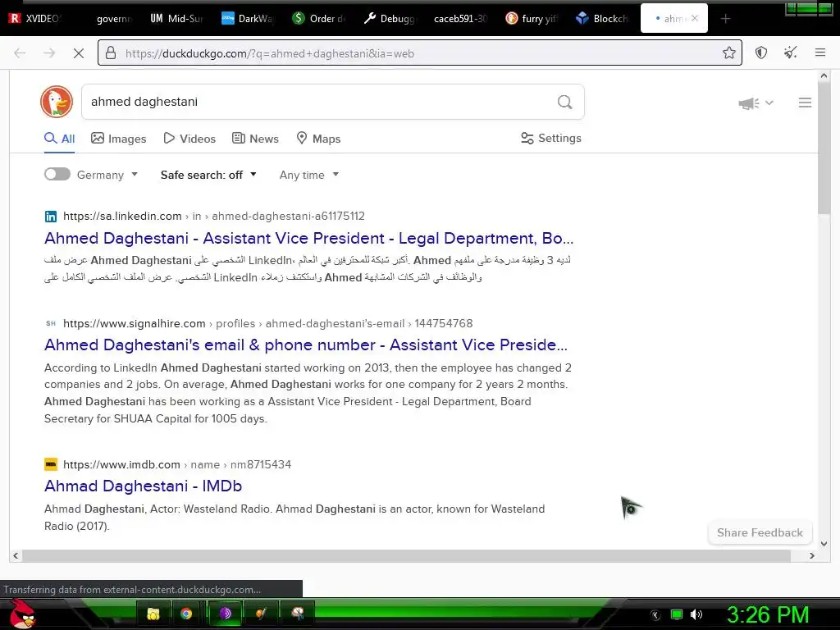Toggle the Germany region switch

coord(57,174)
